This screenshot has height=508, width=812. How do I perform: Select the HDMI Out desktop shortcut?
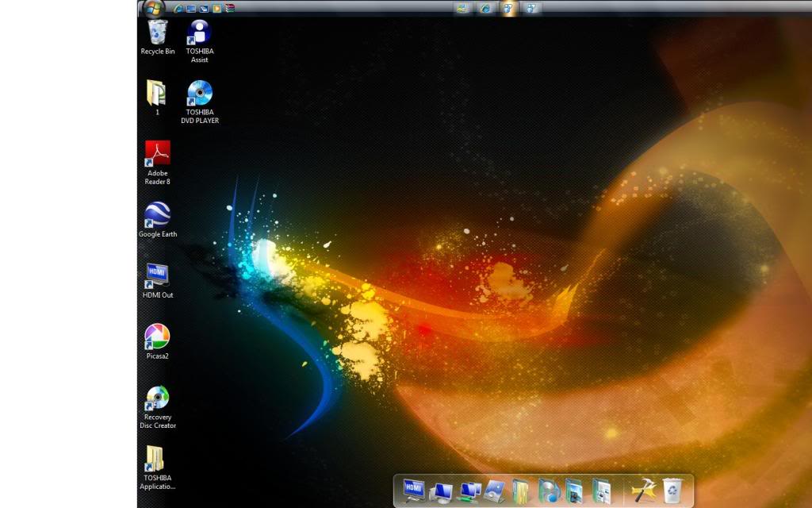158,281
